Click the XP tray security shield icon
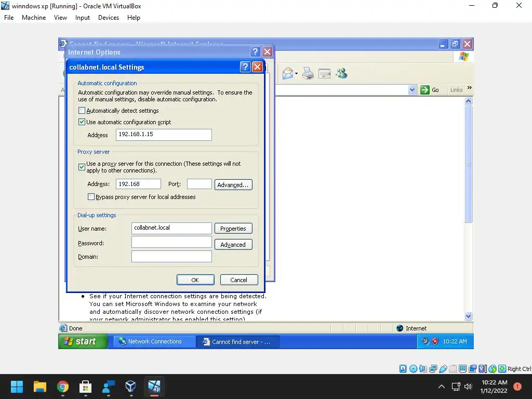This screenshot has width=532, height=399. coord(435,341)
